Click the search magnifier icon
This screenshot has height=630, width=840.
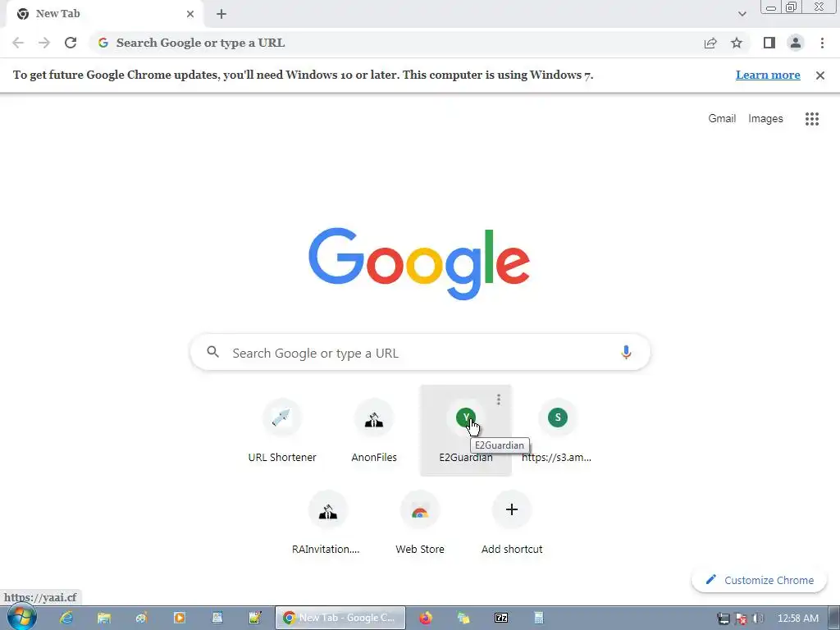pyautogui.click(x=213, y=352)
